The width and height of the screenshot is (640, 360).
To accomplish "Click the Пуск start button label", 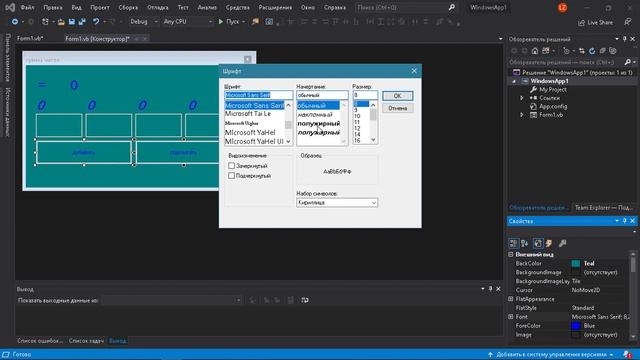I will [x=233, y=22].
